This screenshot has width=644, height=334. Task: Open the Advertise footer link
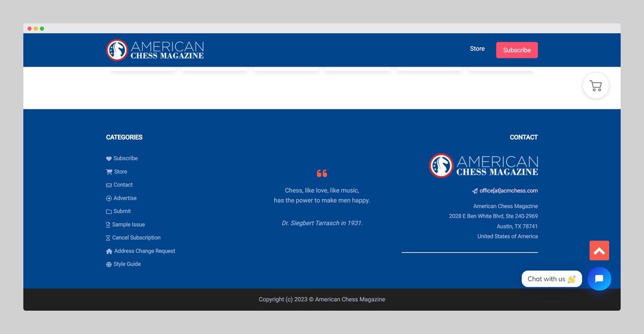tap(125, 198)
